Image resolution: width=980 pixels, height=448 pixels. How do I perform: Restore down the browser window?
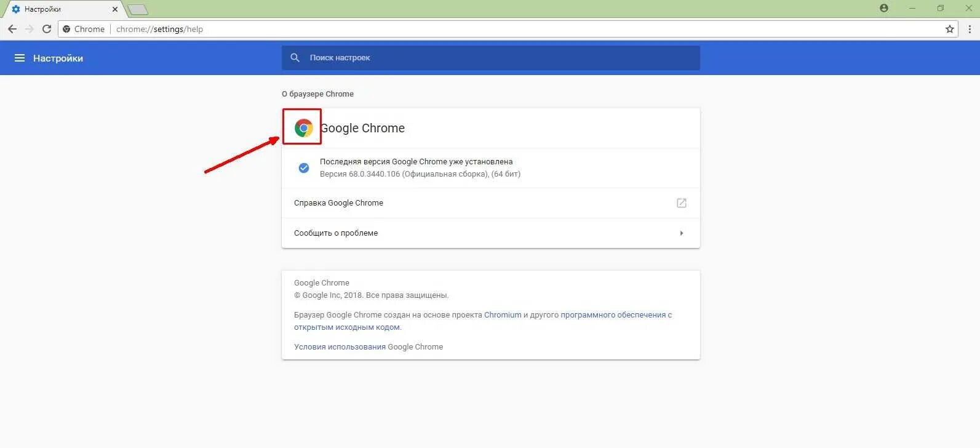coord(941,8)
